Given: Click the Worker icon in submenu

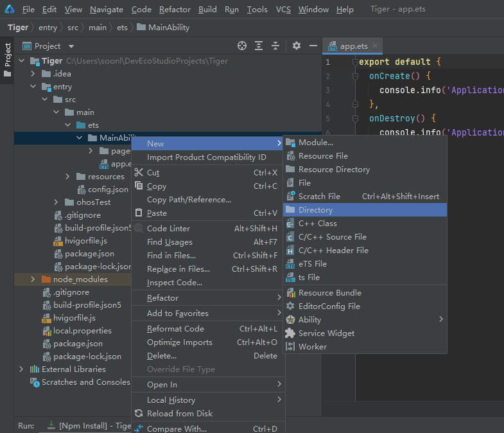Looking at the screenshot, I should (290, 346).
